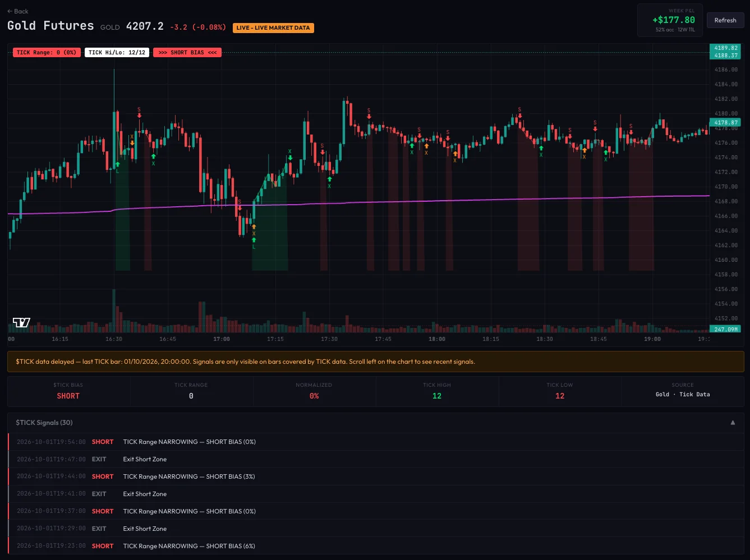Click the LIVE MARKET DATA badge
Viewport: 750px width, 560px height.
[273, 28]
